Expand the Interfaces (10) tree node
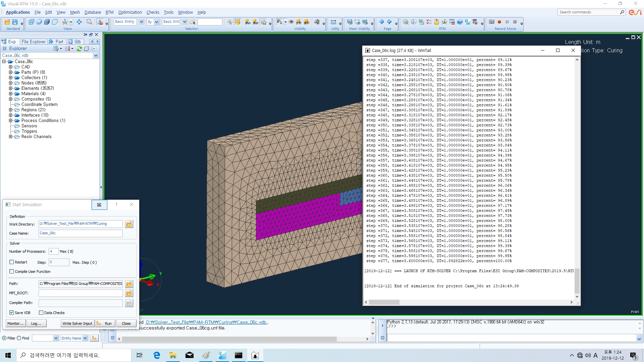The width and height of the screenshot is (644, 362). [10, 115]
